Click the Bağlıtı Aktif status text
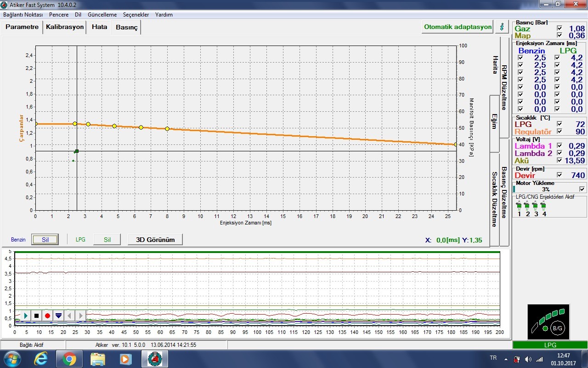 coord(32,345)
